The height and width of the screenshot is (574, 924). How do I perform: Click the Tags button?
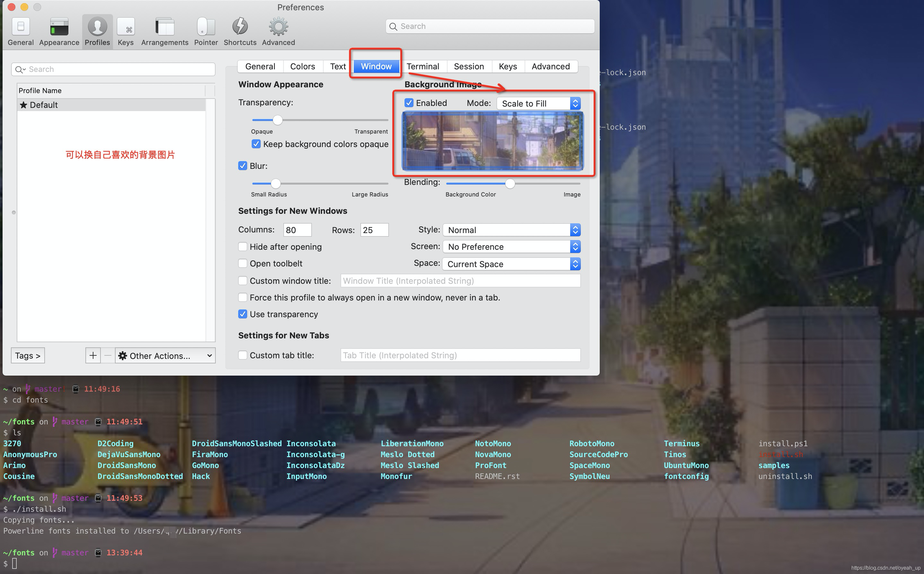[x=28, y=356]
